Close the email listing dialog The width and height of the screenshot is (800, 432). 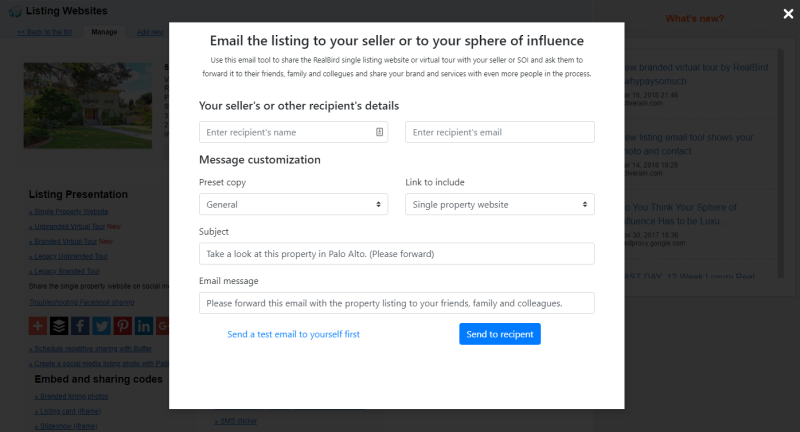787,14
